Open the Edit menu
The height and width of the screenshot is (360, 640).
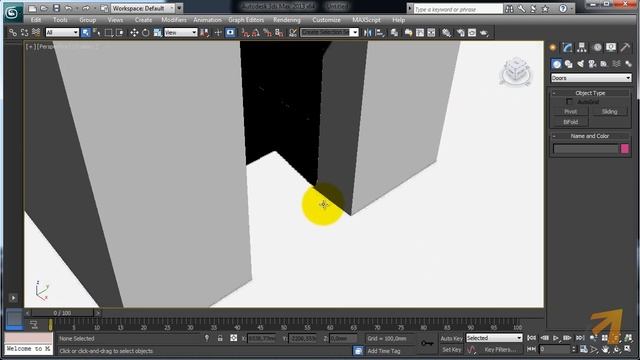(36, 20)
